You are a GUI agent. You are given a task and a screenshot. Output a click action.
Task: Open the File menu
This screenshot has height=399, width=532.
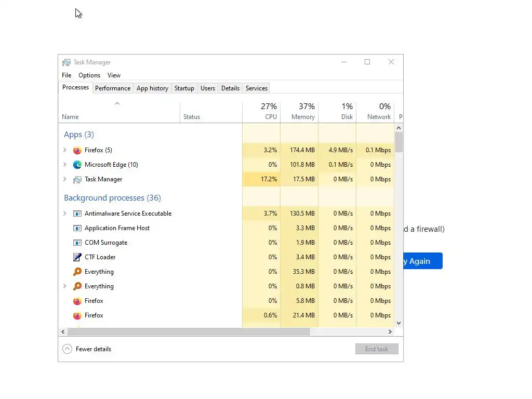[x=66, y=75]
